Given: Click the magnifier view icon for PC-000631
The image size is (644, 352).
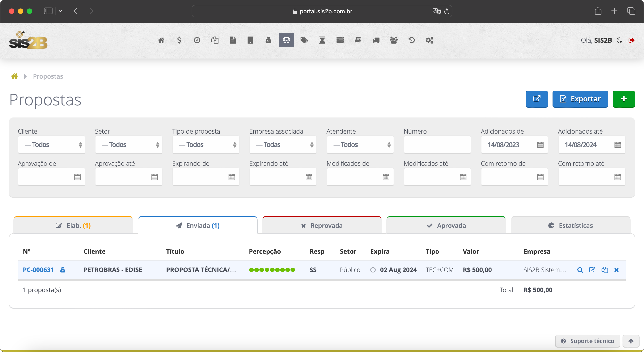Looking at the screenshot, I should pyautogui.click(x=580, y=270).
